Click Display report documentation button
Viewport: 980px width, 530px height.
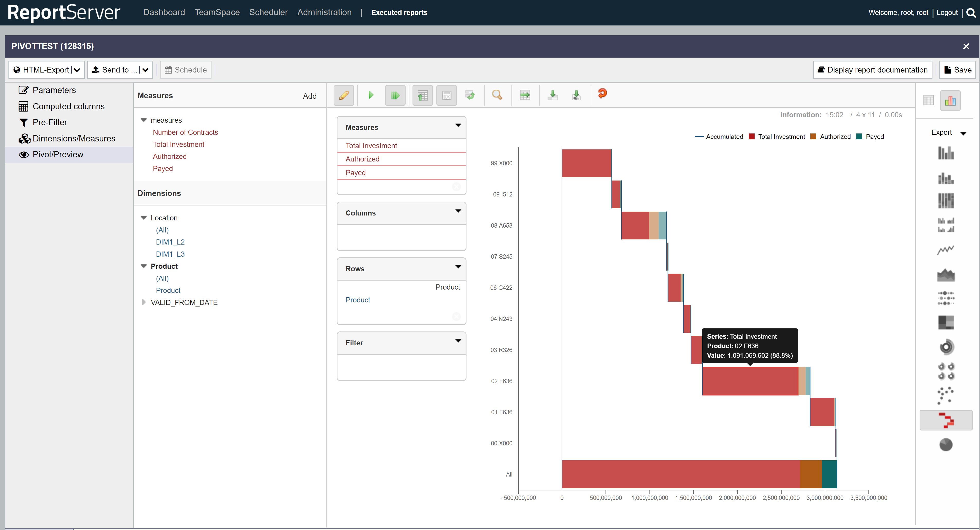click(872, 70)
